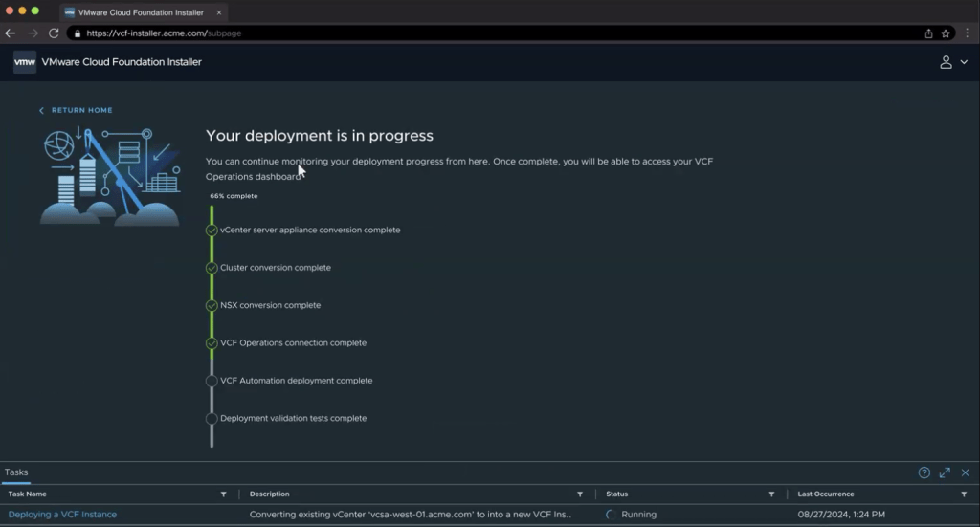Viewport: 980px width, 527px height.
Task: Open help for the Tasks panel
Action: point(924,472)
